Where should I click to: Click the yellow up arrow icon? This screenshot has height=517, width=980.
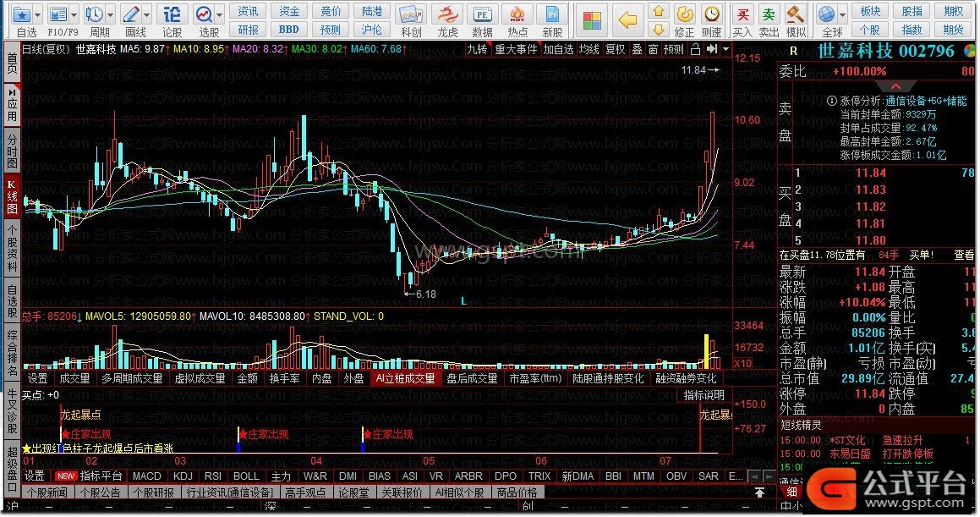(x=658, y=11)
